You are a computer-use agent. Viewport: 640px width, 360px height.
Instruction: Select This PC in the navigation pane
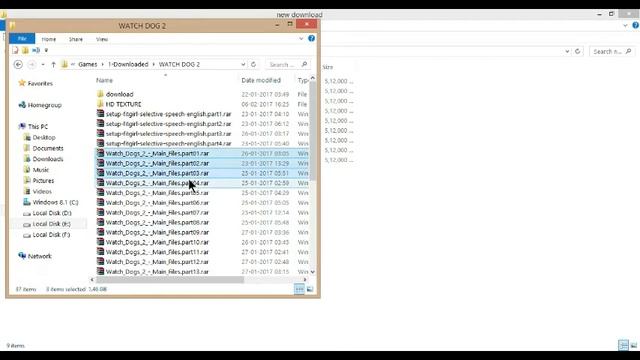point(38,127)
